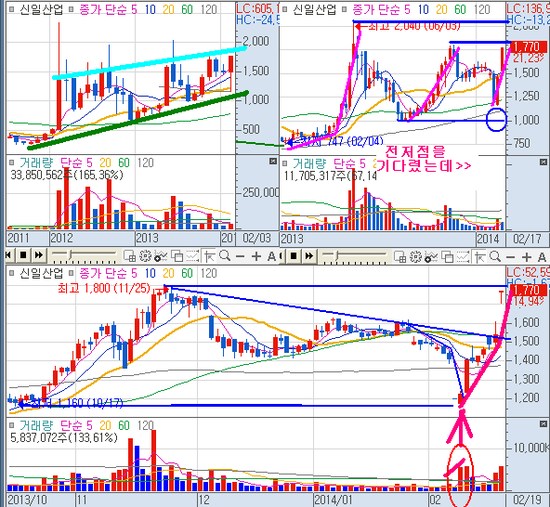Toggle 거래량 legend square in top-right volume panel

(285, 163)
